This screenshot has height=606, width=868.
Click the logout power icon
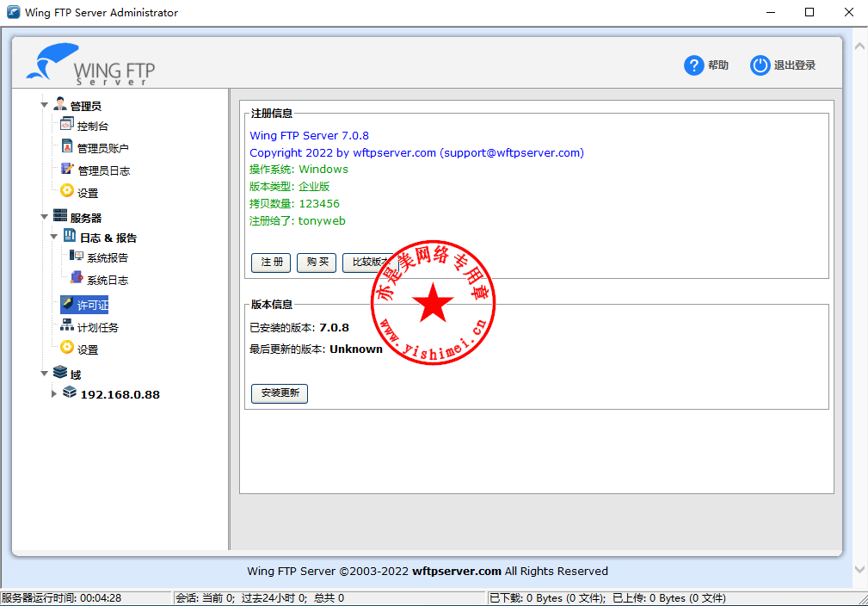coord(760,65)
